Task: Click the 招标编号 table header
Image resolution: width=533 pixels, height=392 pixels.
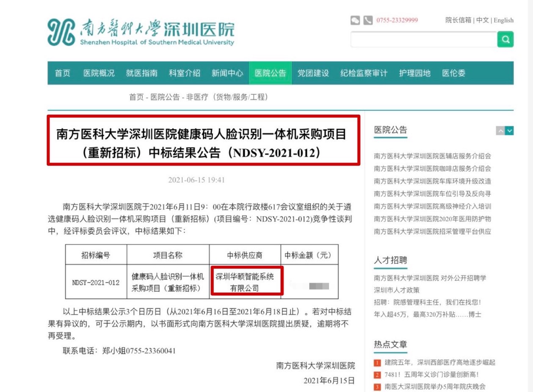Action: point(96,255)
